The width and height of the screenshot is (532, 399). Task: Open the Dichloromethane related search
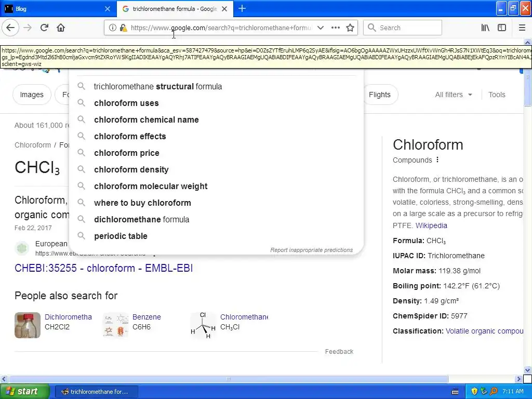pyautogui.click(x=68, y=317)
